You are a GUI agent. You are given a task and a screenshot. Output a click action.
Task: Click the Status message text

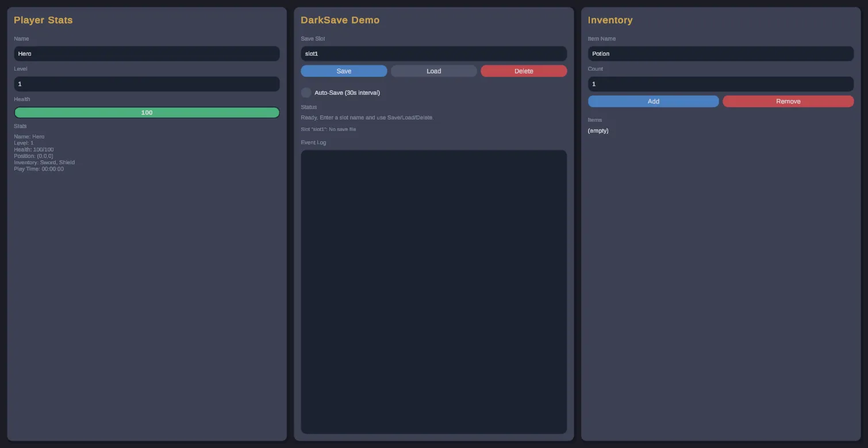coord(367,117)
